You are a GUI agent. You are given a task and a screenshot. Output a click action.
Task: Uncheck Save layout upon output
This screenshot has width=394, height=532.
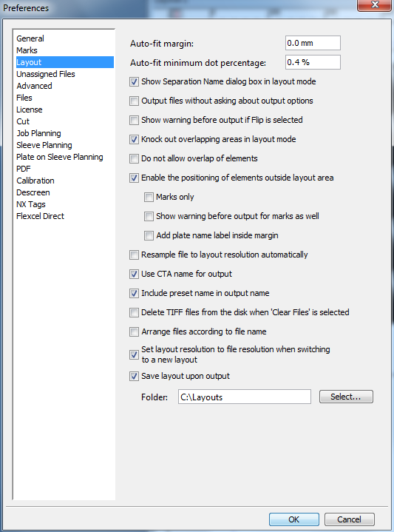pos(134,377)
